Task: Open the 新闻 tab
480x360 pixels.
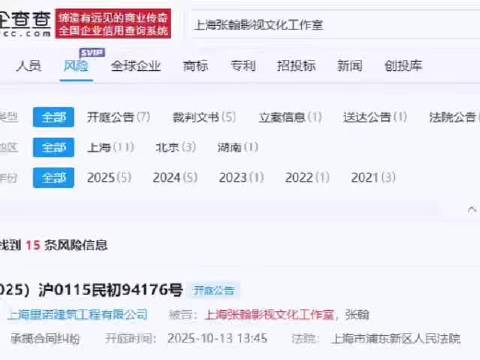Action: [x=349, y=66]
